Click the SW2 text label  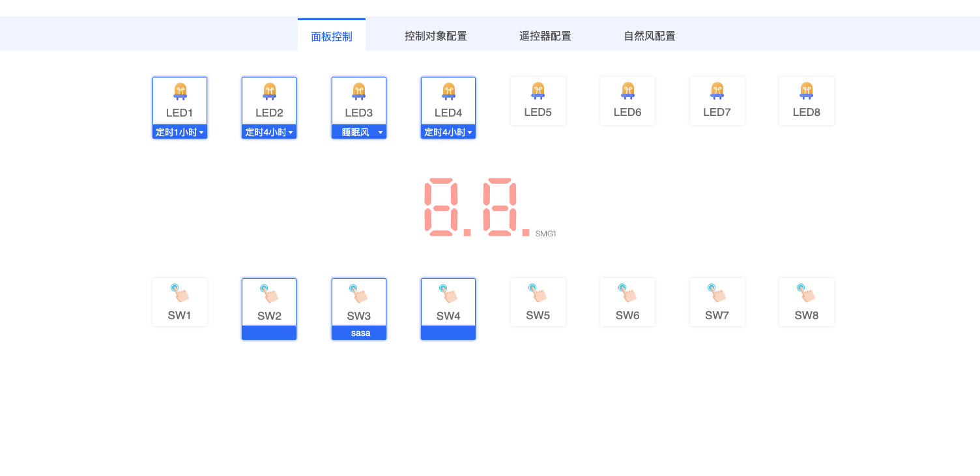(269, 316)
